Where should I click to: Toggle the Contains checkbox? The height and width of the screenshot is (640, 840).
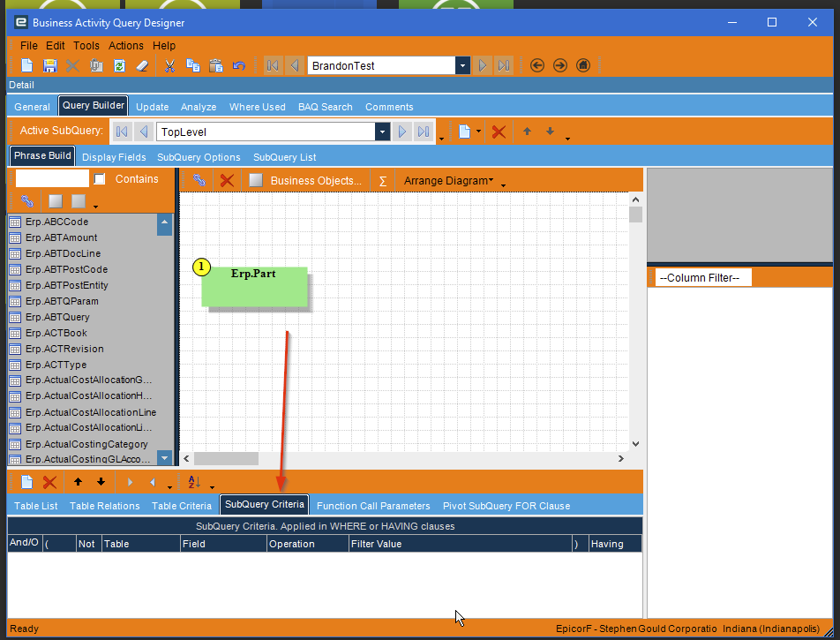[100, 179]
